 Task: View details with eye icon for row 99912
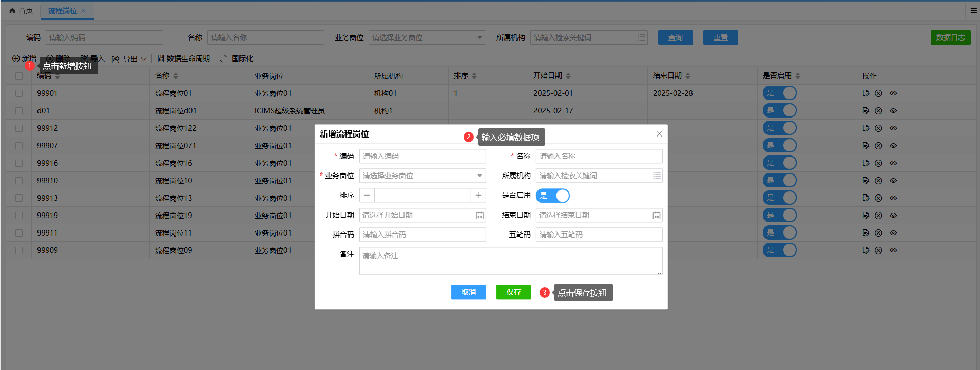click(x=893, y=128)
